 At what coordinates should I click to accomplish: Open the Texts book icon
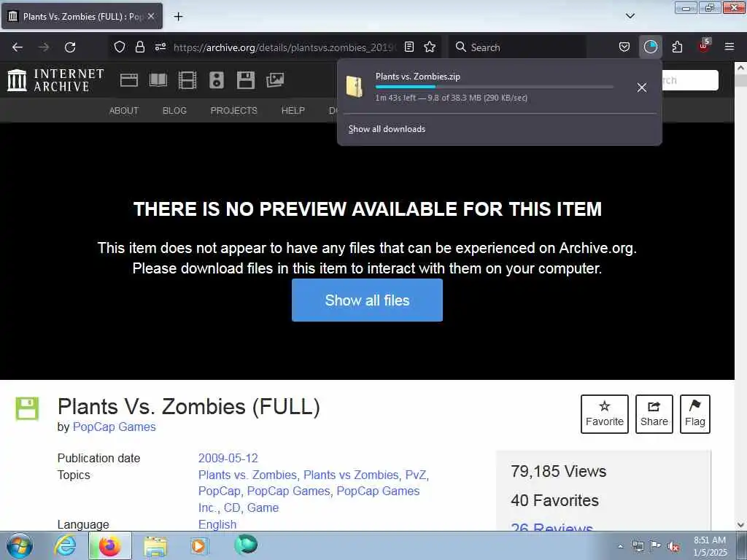point(158,80)
